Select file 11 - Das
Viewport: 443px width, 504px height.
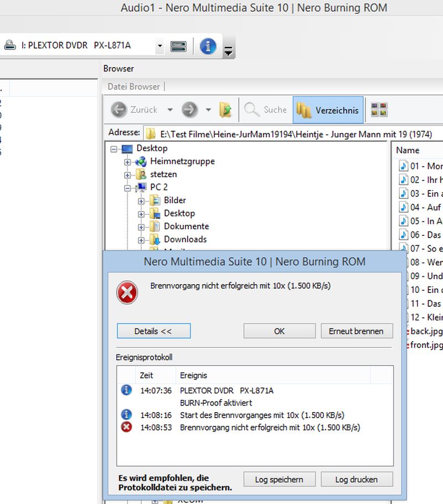tap(425, 304)
